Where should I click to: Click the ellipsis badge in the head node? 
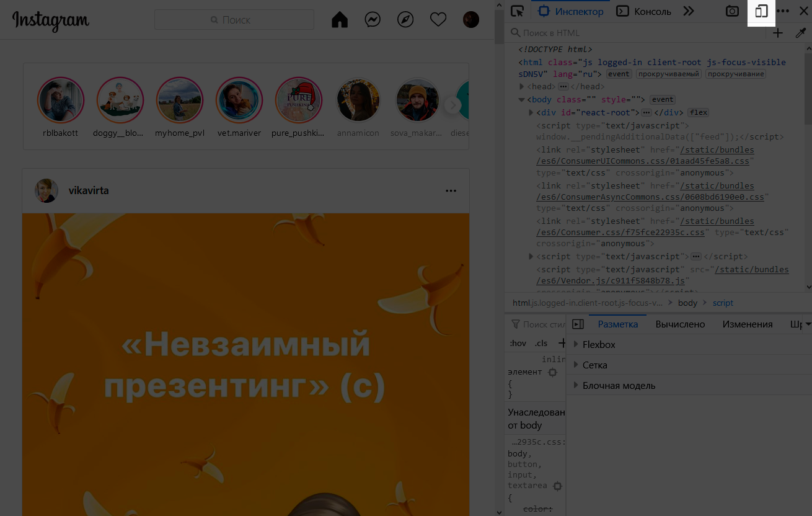563,87
